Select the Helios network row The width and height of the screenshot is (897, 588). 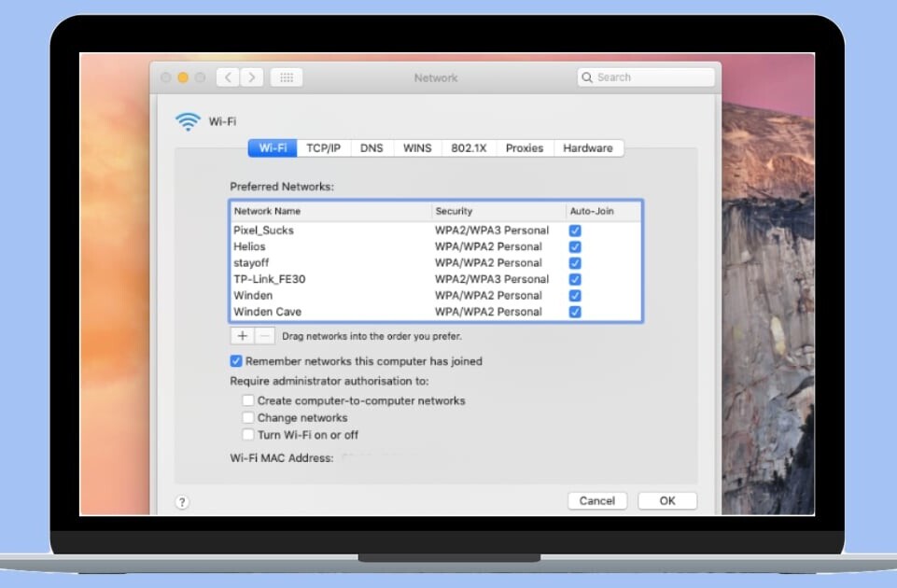(327, 246)
